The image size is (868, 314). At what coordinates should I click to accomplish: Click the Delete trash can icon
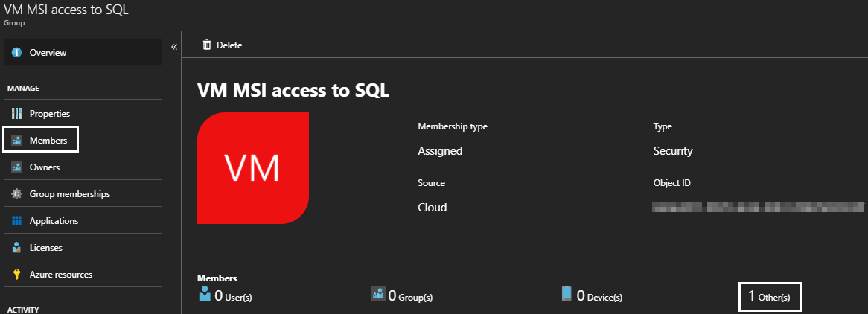click(x=207, y=45)
